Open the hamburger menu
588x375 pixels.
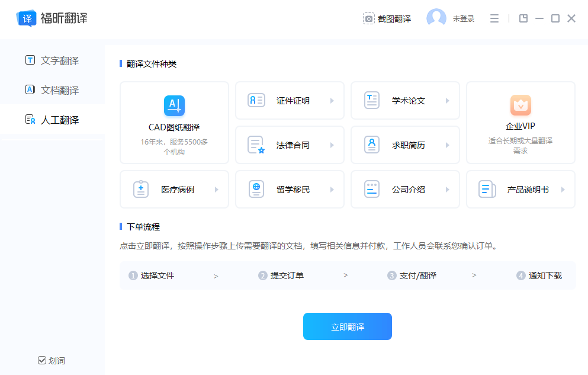pyautogui.click(x=494, y=18)
